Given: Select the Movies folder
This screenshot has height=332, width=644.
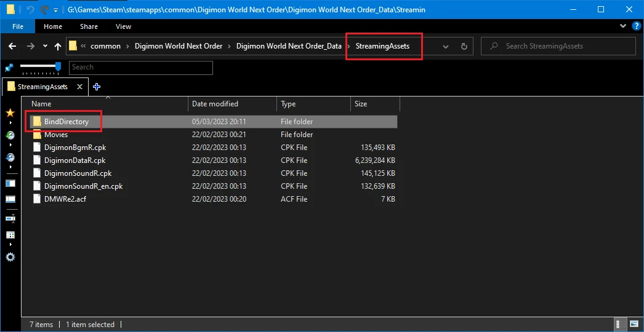Looking at the screenshot, I should pos(56,135).
